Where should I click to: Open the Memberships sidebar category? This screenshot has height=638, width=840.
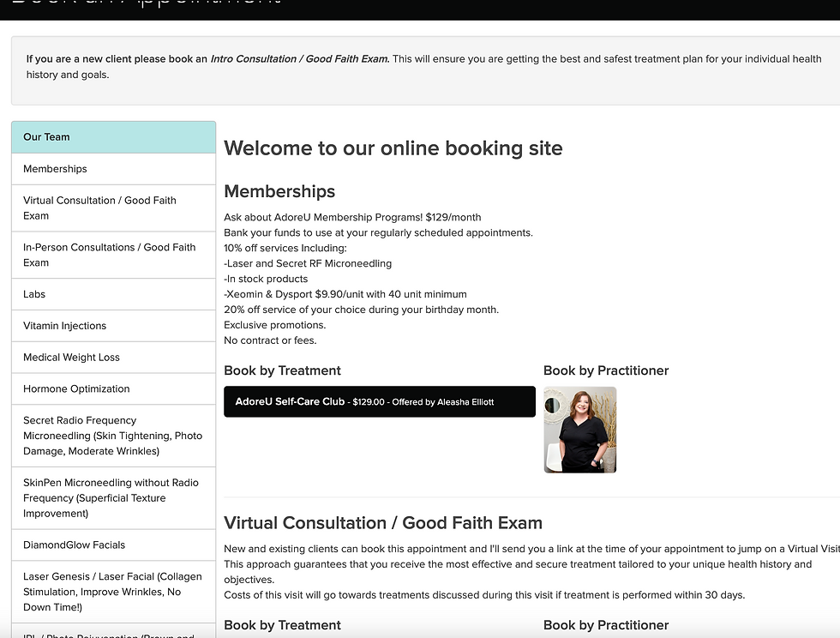click(x=113, y=169)
